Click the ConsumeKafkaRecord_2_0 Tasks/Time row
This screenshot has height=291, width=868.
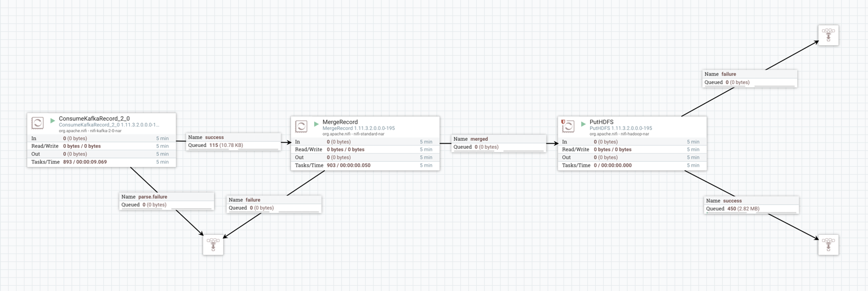tap(101, 162)
